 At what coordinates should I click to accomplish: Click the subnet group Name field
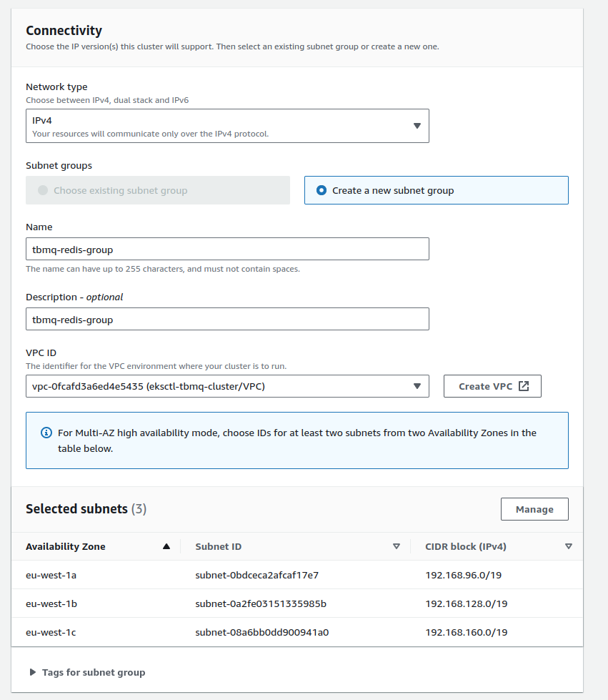tap(227, 249)
